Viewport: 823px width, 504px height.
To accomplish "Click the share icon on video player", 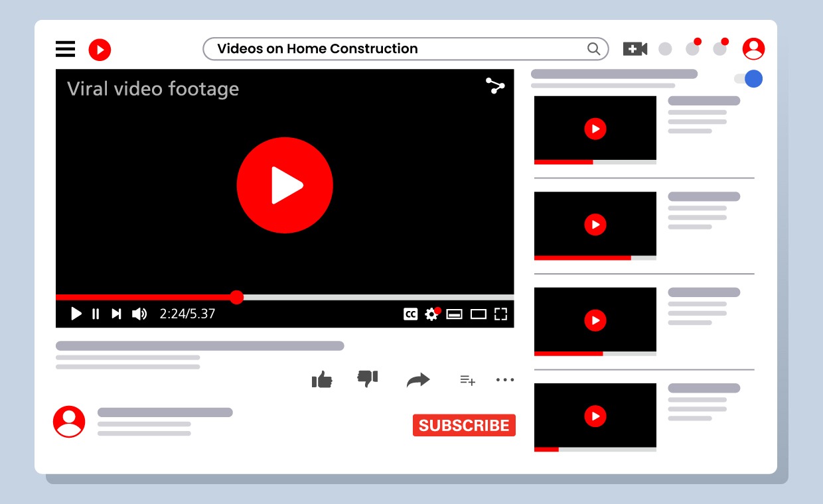I will pyautogui.click(x=495, y=86).
